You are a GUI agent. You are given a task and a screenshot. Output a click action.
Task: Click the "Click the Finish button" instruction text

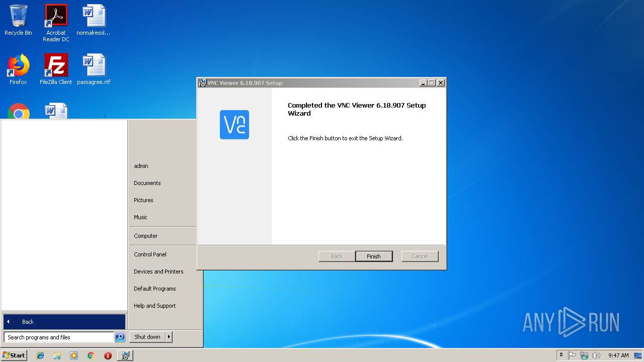[345, 138]
